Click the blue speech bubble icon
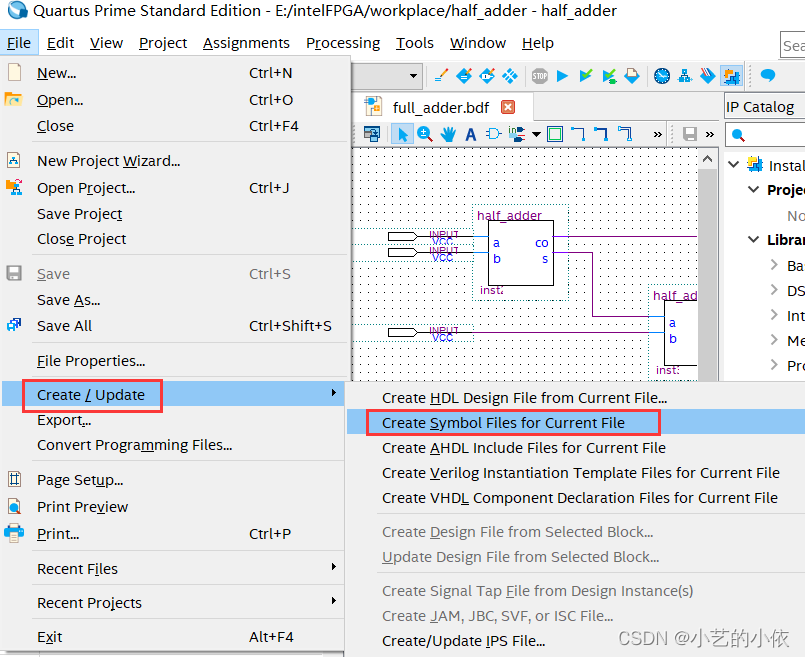 (x=768, y=75)
